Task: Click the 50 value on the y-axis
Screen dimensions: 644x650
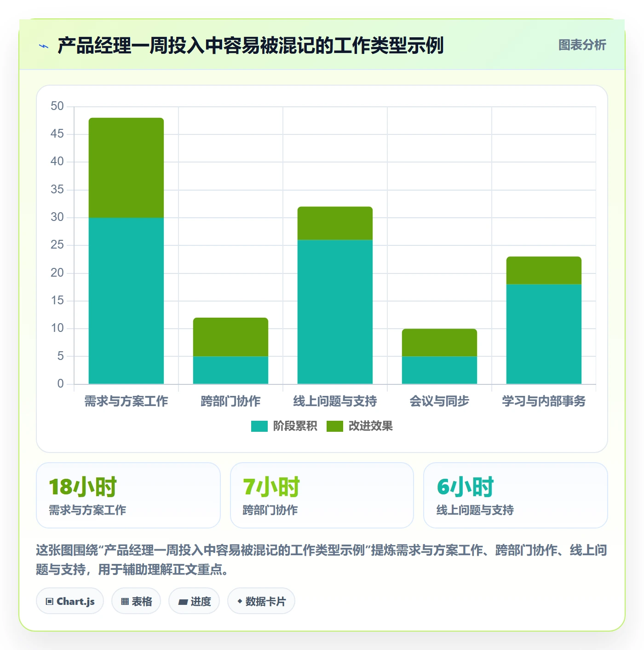Action: [x=57, y=106]
